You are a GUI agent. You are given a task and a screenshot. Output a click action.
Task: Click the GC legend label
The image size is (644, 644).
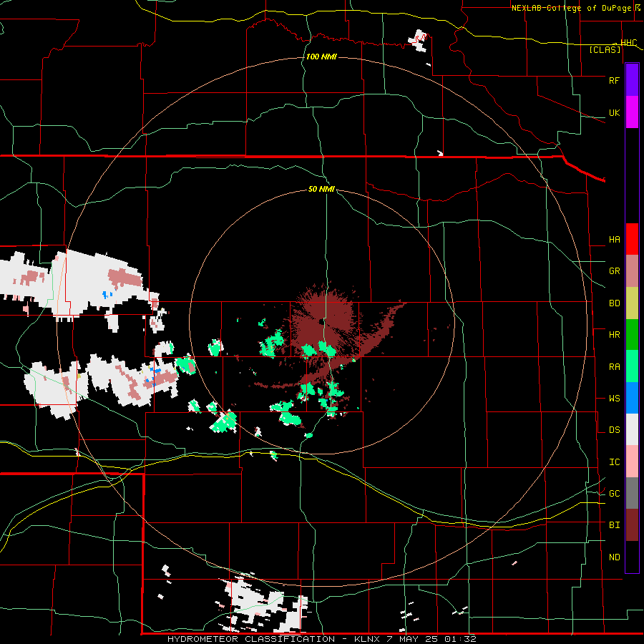tap(614, 494)
